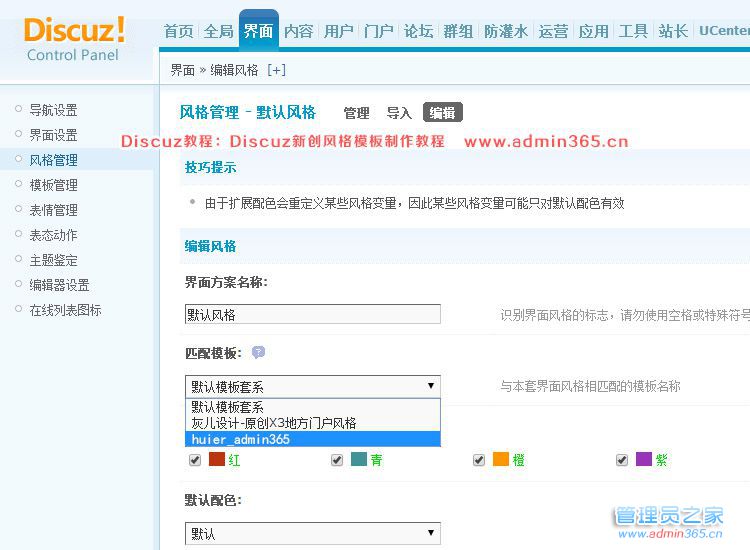Viewport: 750px width, 550px height.
Task: Go to 编辑器设置 in sidebar
Action: click(59, 285)
